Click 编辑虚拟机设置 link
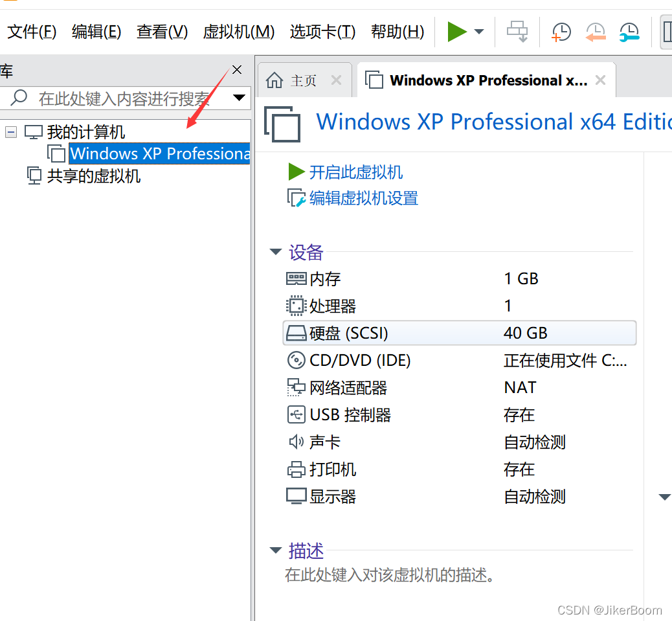Image resolution: width=672 pixels, height=621 pixels. [363, 198]
